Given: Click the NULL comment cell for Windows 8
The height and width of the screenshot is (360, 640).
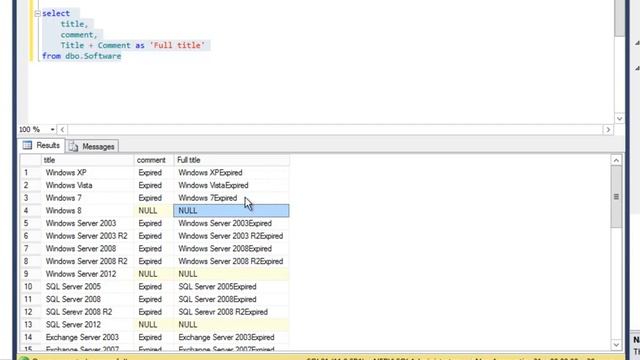Looking at the screenshot, I should [154, 211].
